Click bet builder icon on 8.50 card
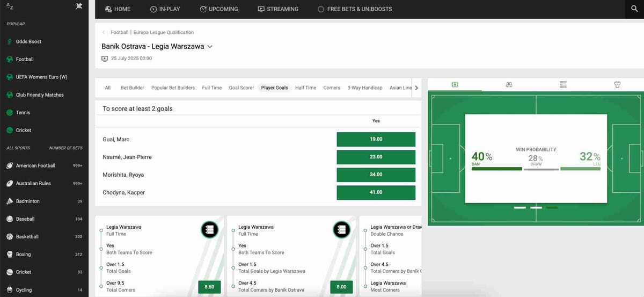Viewport: 644px width, 297px height. pyautogui.click(x=209, y=230)
